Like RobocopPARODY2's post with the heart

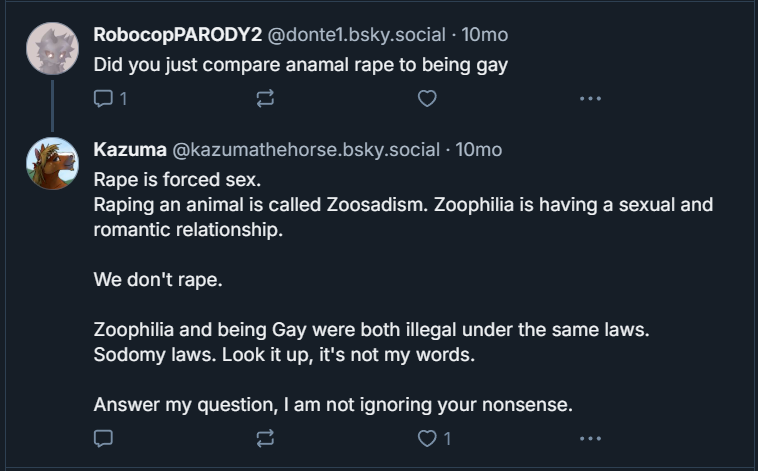pyautogui.click(x=427, y=98)
